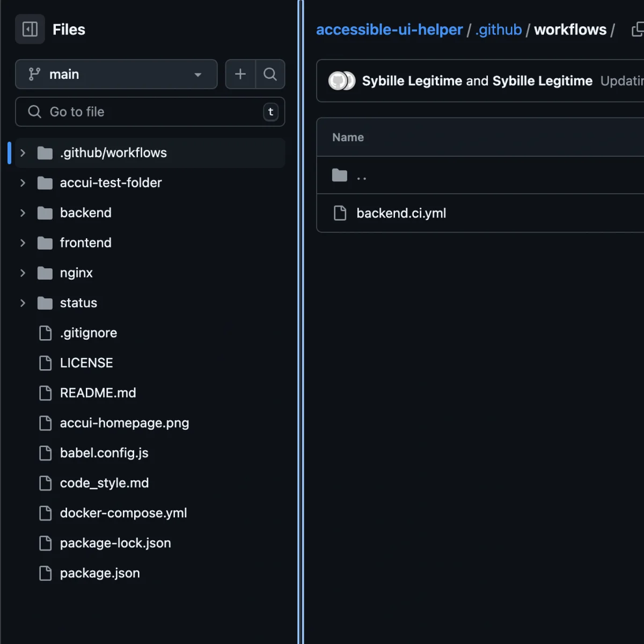The width and height of the screenshot is (644, 644).
Task: Open the main branch dropdown
Action: [x=116, y=74]
